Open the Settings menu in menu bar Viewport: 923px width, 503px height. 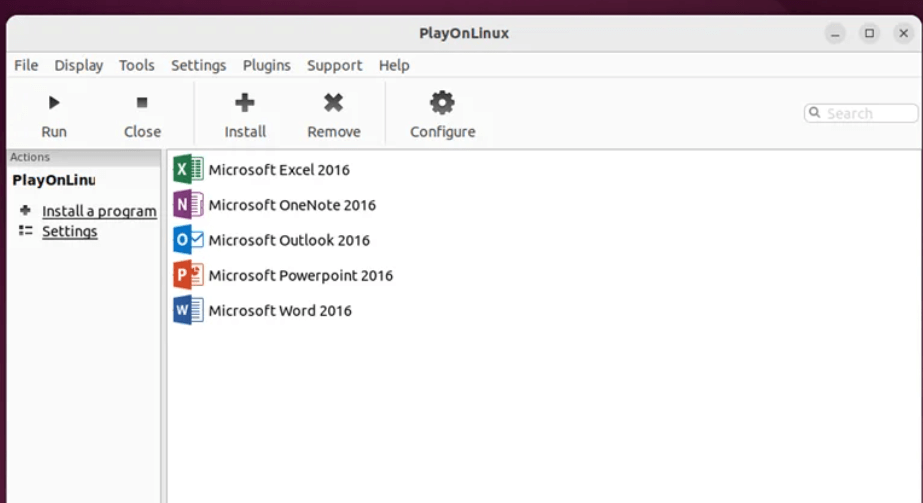(x=198, y=65)
